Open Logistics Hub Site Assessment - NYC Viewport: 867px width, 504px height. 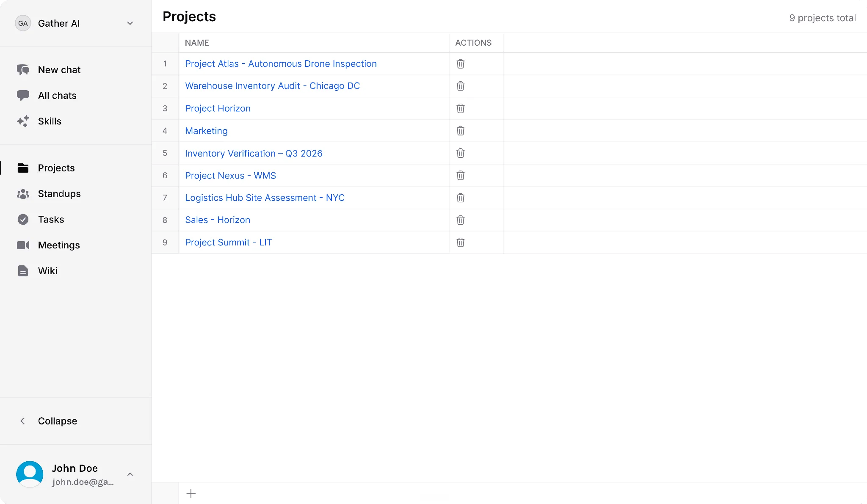point(265,198)
